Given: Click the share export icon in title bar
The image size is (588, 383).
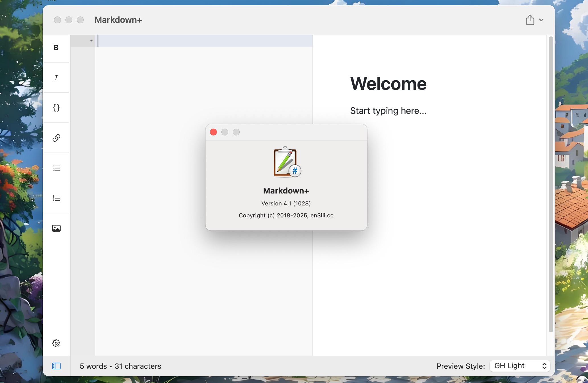Looking at the screenshot, I should click(x=530, y=20).
